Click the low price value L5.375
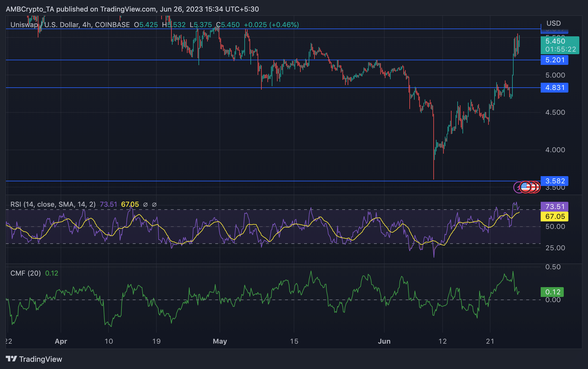 pos(201,25)
